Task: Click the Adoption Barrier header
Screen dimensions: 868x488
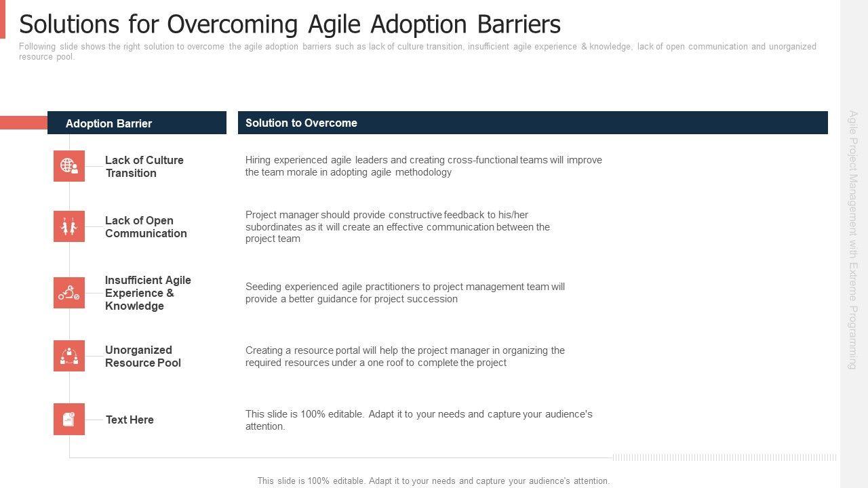Action: point(108,123)
